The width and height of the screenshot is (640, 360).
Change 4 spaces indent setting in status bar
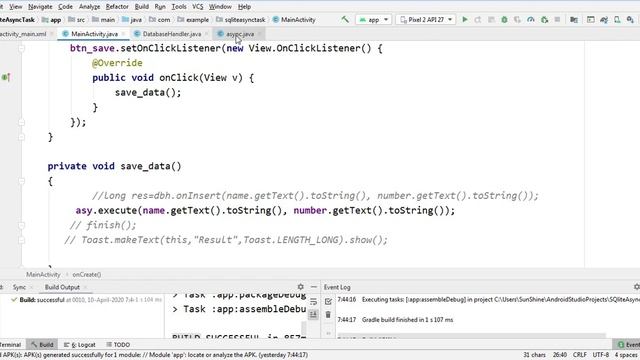[627, 355]
